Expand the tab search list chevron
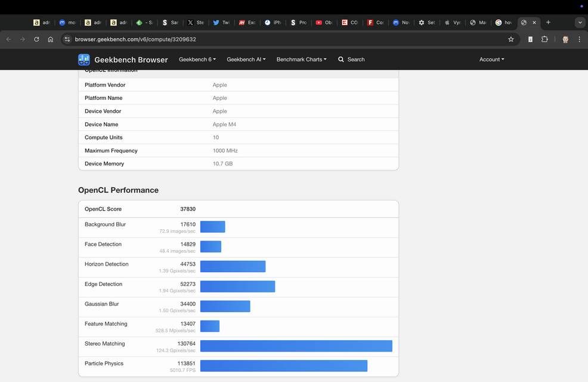Image resolution: width=588 pixels, height=382 pixels. [579, 22]
